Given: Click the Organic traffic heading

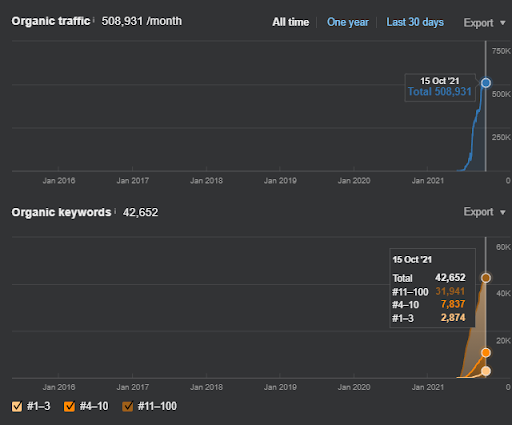Looking at the screenshot, I should point(51,21).
